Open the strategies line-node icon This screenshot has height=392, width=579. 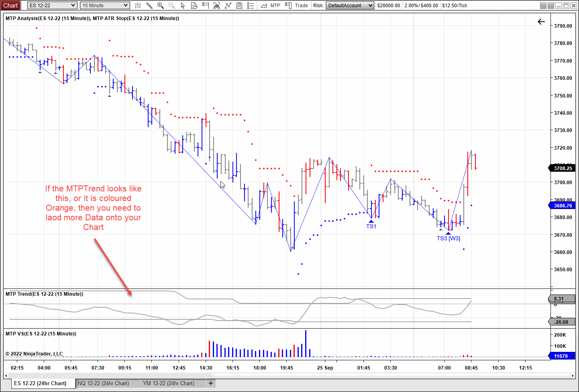(228, 6)
